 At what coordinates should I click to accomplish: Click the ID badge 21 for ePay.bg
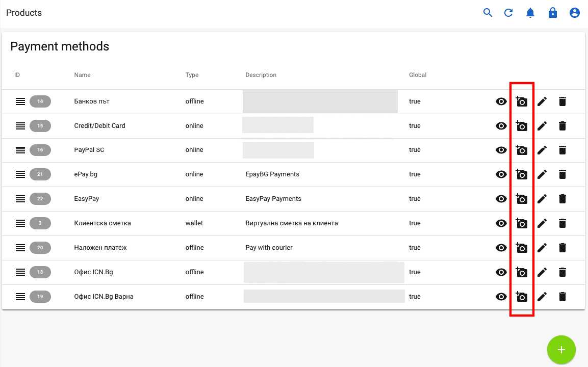pyautogui.click(x=40, y=174)
